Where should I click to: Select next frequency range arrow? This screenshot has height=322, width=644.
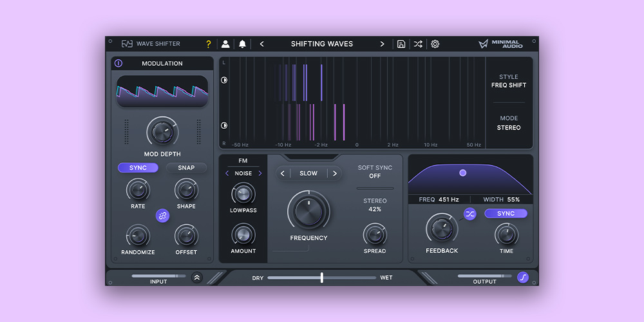coord(335,173)
